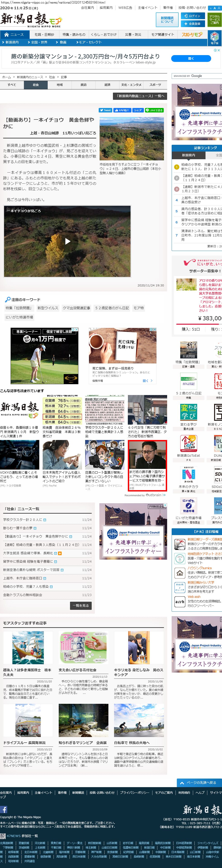The image size is (222, 868).
Task: Click the ニュース home tab
Action: pyautogui.click(x=14, y=35)
